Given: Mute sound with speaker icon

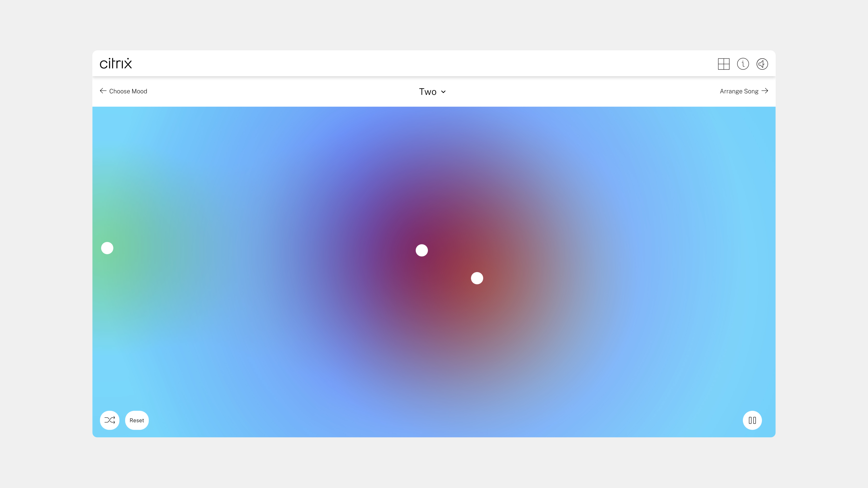Looking at the screenshot, I should (x=762, y=64).
